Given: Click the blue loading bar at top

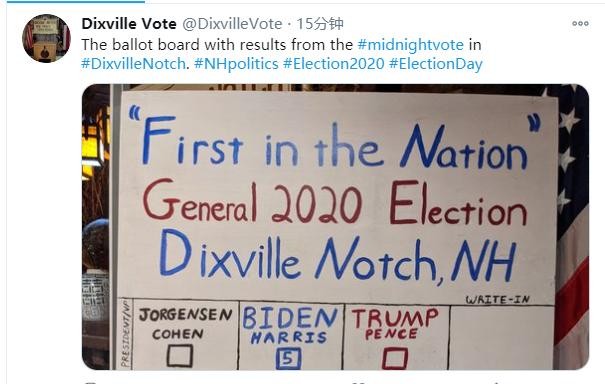Looking at the screenshot, I should [x=76, y=2].
